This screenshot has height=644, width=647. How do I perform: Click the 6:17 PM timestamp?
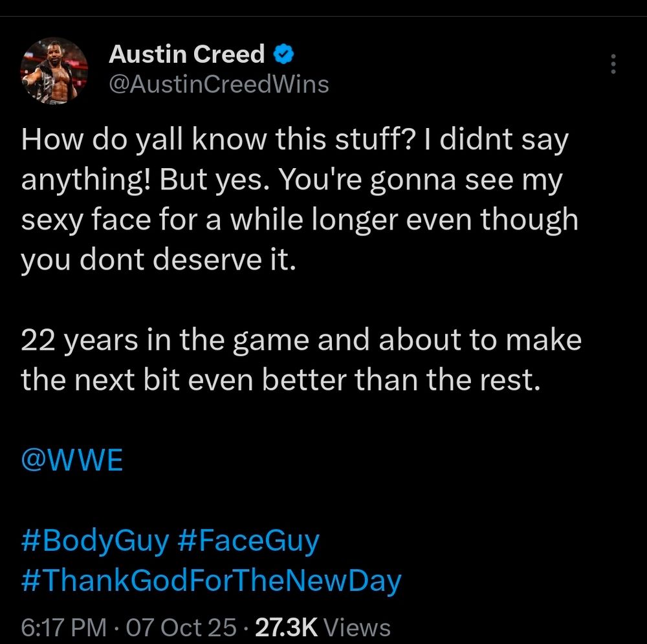pos(63,627)
